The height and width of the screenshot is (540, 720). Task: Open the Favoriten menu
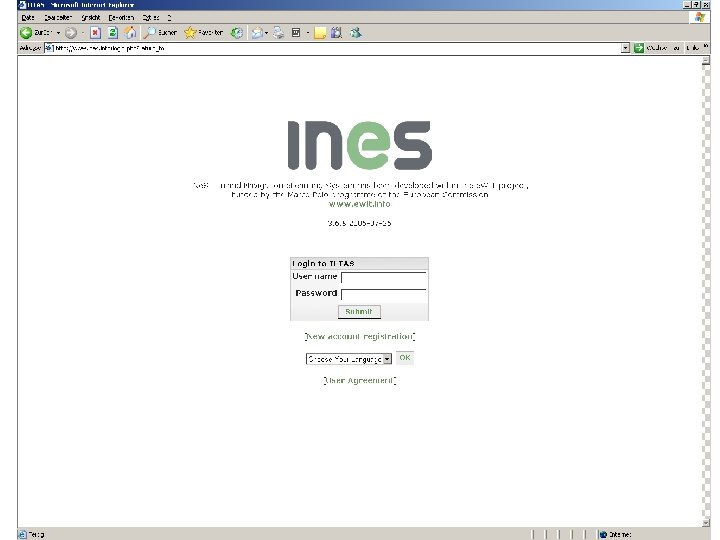(121, 17)
